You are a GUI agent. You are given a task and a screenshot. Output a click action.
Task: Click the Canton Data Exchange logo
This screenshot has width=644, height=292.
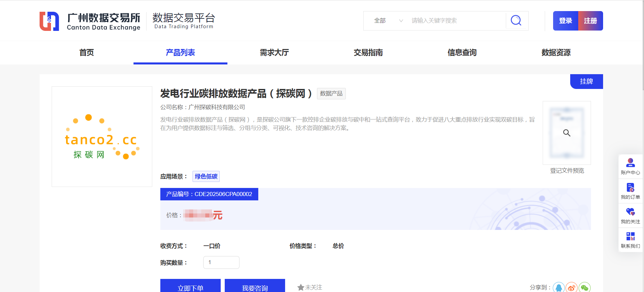[x=90, y=21]
